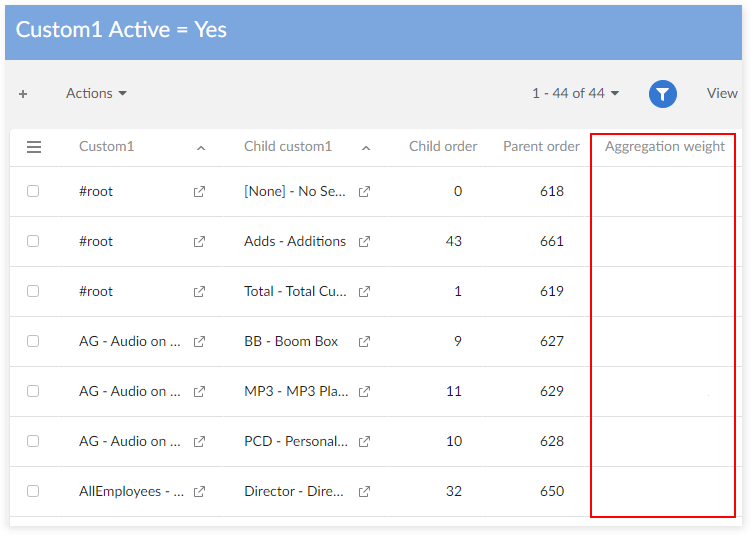Open the PCD - Personal child link icon

pyautogui.click(x=364, y=442)
